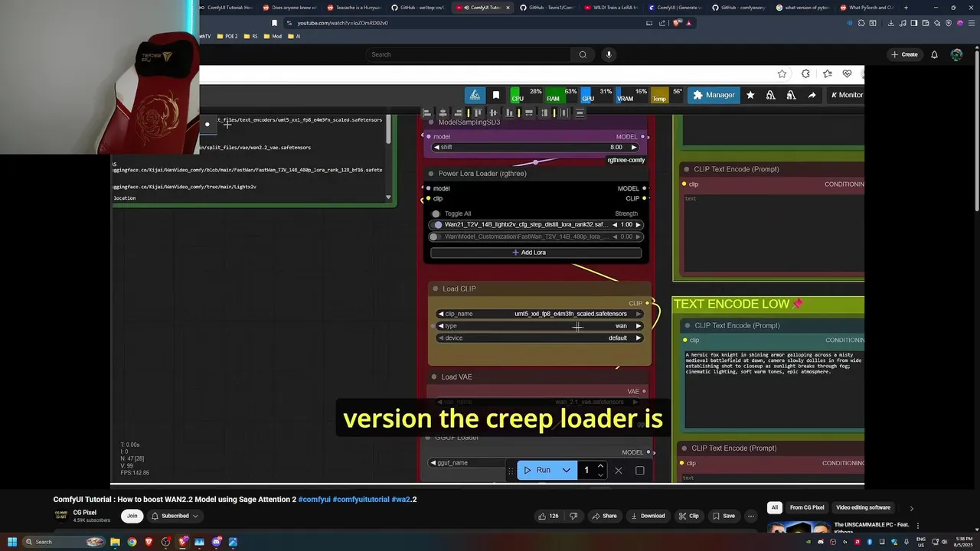Screen dimensions: 980x551
Task: Click the bookmark icon in ComfyUI top bar
Action: click(x=495, y=95)
